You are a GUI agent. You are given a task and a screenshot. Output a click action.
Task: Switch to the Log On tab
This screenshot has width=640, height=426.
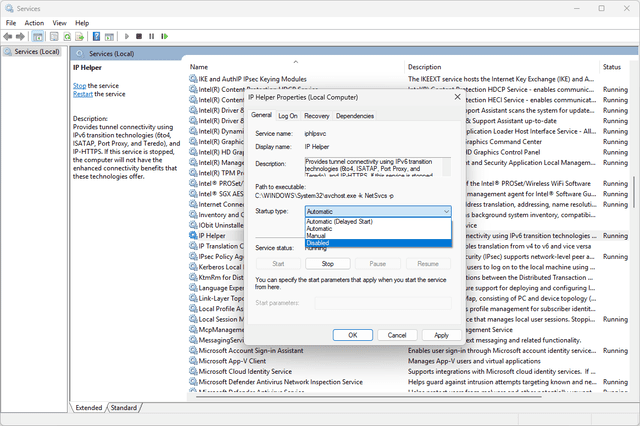coord(288,116)
